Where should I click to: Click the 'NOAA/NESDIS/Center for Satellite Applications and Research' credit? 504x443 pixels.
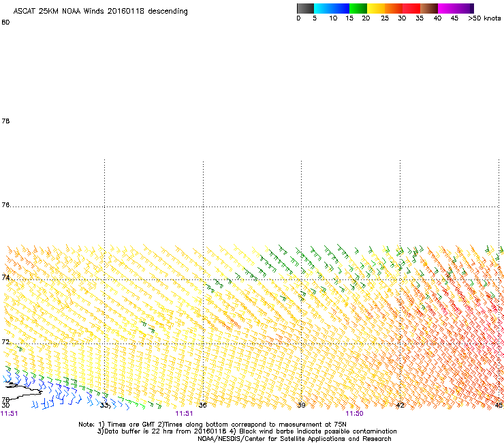pyautogui.click(x=294, y=439)
